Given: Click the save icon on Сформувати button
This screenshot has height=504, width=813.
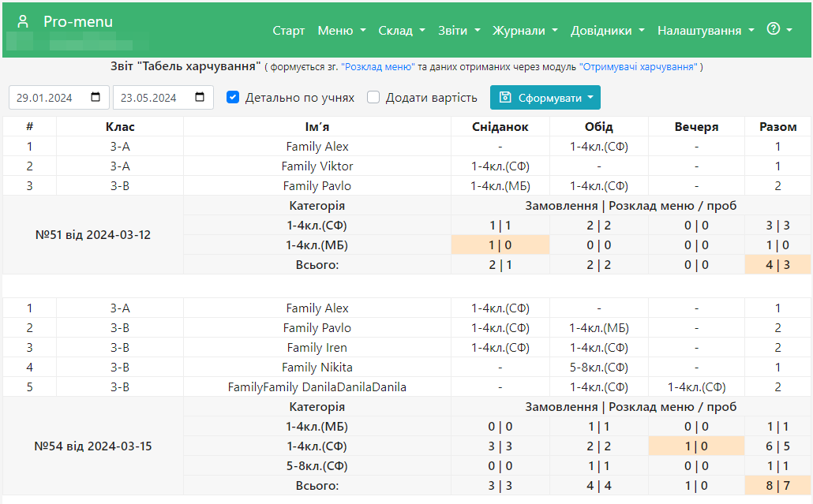Looking at the screenshot, I should (505, 97).
